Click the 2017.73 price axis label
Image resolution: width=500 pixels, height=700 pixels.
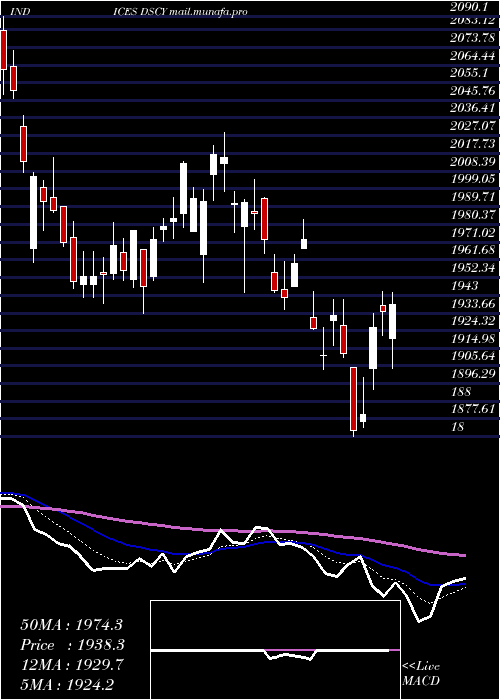pyautogui.click(x=472, y=144)
